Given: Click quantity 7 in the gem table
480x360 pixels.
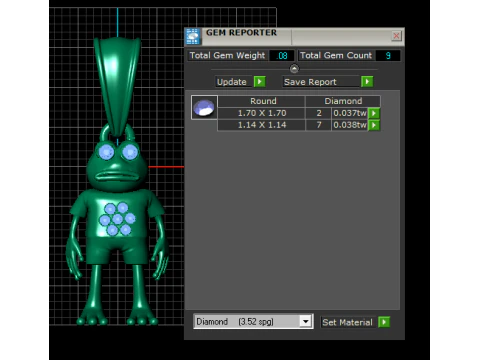Looking at the screenshot, I should tap(319, 125).
